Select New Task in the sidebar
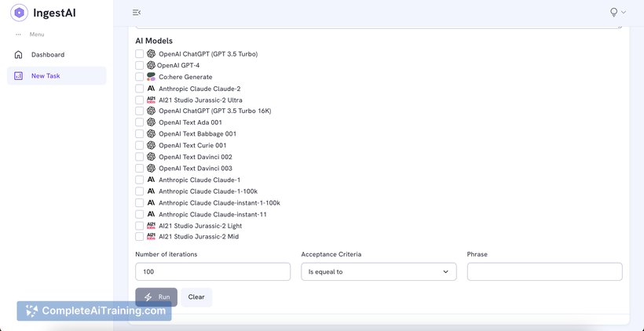This screenshot has height=331, width=644. (57, 76)
